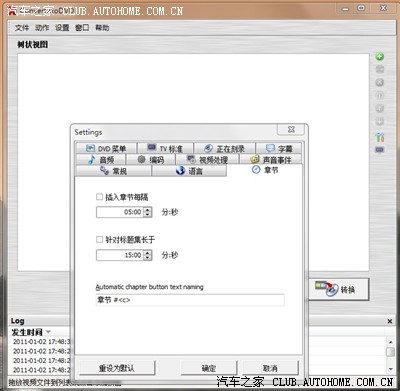Click the Log scrollbar down arrow
Viewport: 400px width, 391px height.
pos(391,369)
